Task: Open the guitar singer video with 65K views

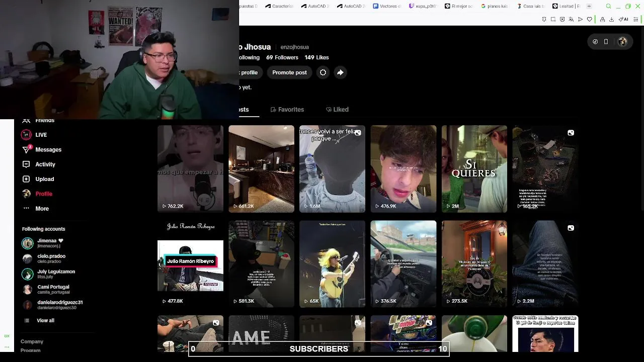Action: tap(332, 264)
